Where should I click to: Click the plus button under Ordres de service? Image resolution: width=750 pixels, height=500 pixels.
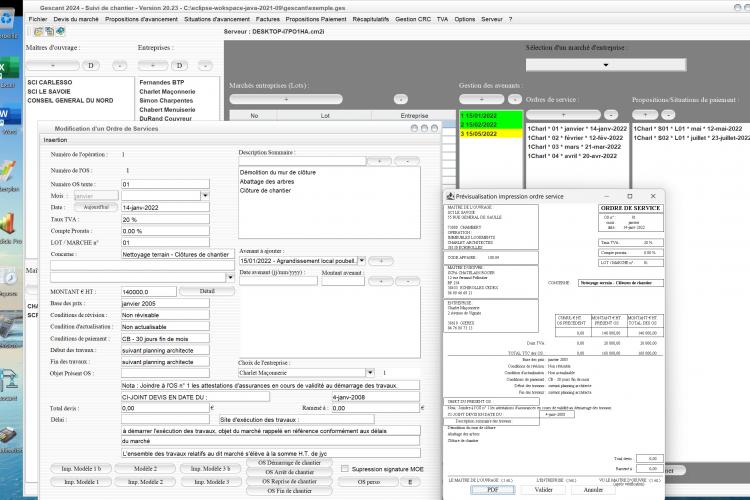(x=563, y=115)
